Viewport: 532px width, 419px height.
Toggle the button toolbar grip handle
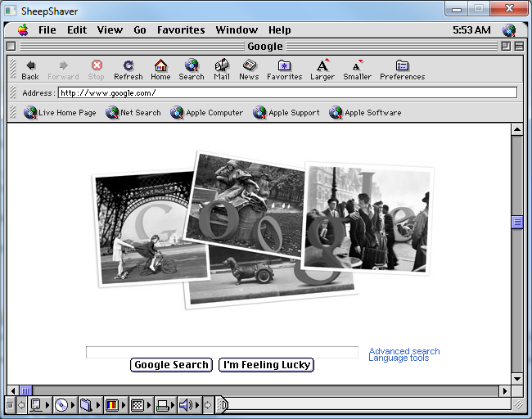click(x=12, y=70)
